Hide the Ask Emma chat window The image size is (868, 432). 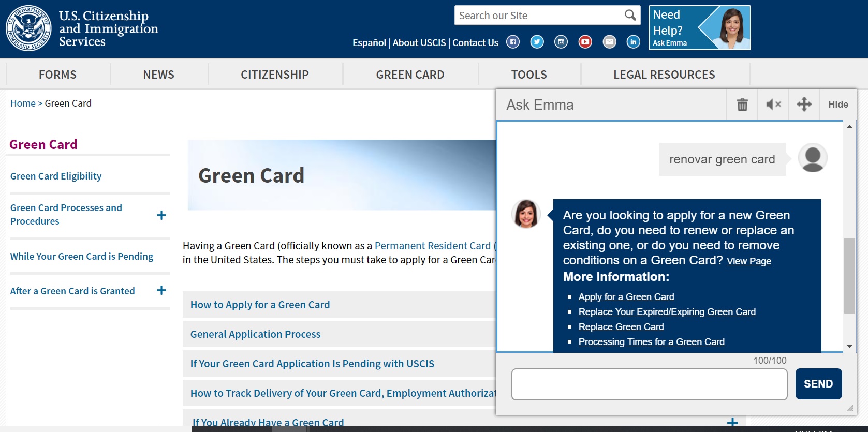tap(838, 105)
